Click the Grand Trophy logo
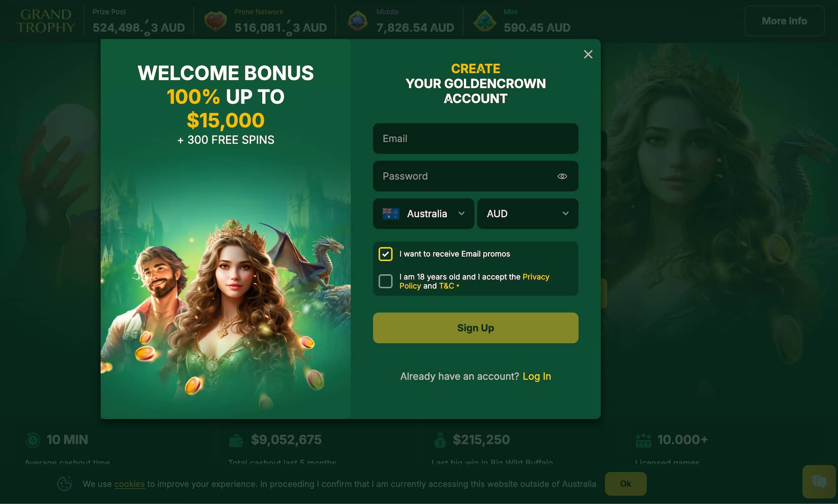 [45, 21]
